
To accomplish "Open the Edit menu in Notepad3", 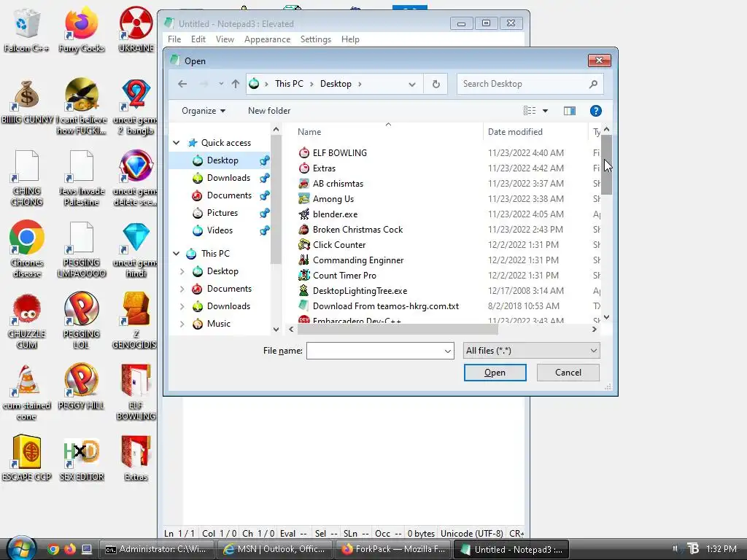I will coord(198,39).
